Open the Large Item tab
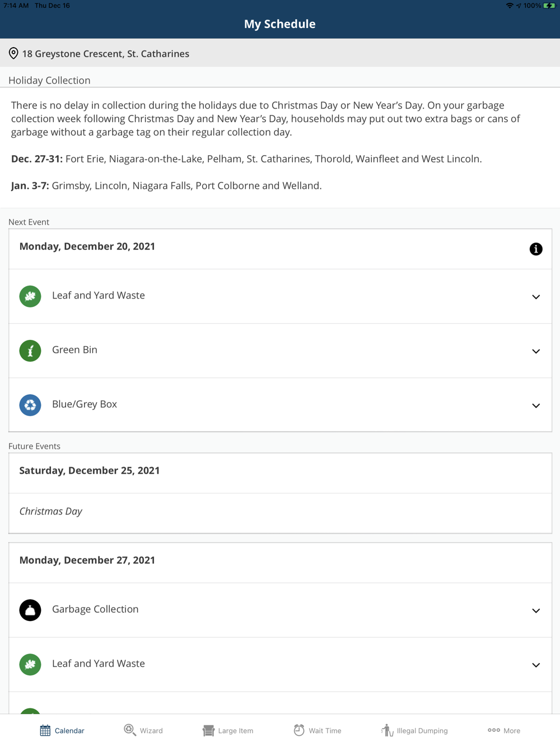This screenshot has width=560, height=747. [228, 730]
